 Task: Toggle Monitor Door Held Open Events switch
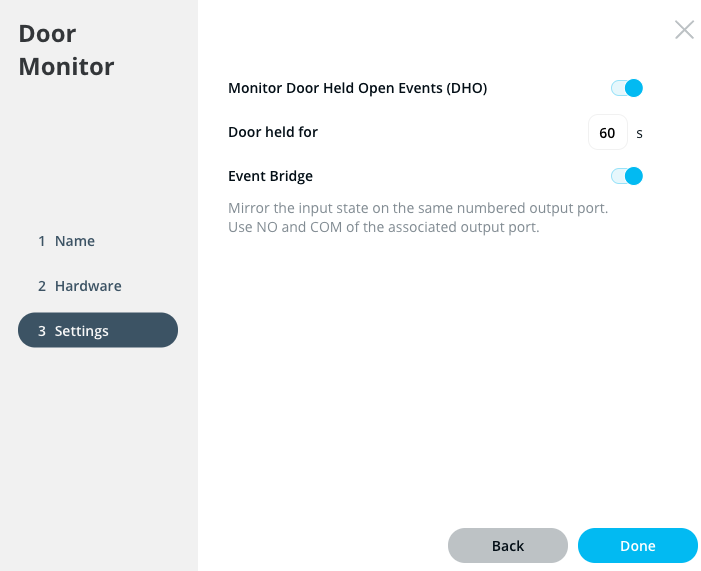click(x=627, y=88)
